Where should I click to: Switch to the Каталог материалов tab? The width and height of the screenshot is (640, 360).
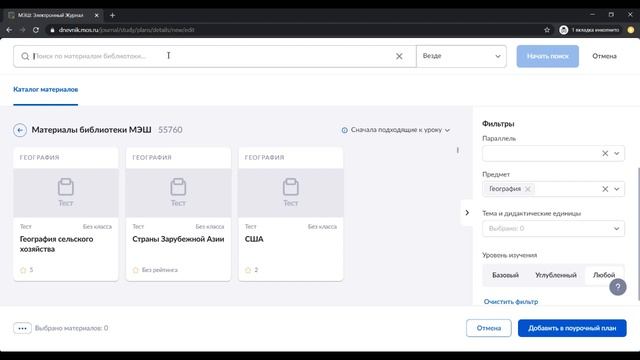tap(45, 89)
